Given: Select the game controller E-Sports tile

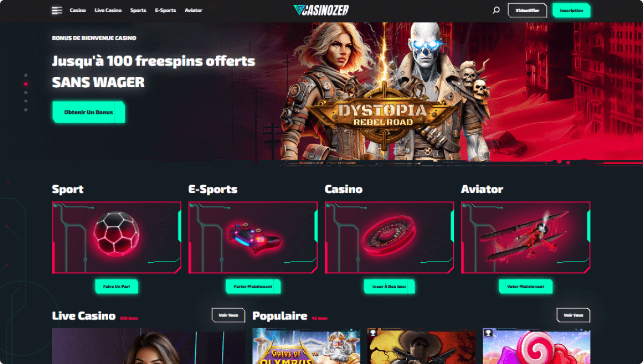Looking at the screenshot, I should pos(253,237).
